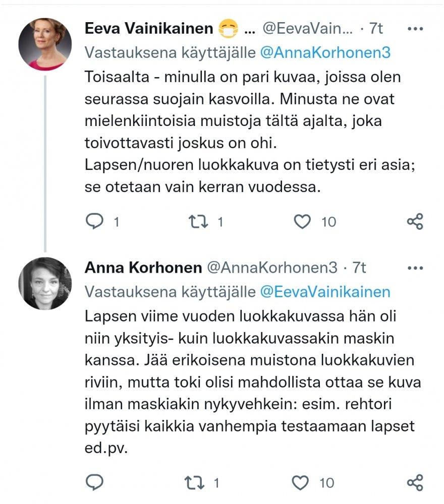Retweet Anna Korhonen's tweet
444x504 pixels.
coord(195,483)
